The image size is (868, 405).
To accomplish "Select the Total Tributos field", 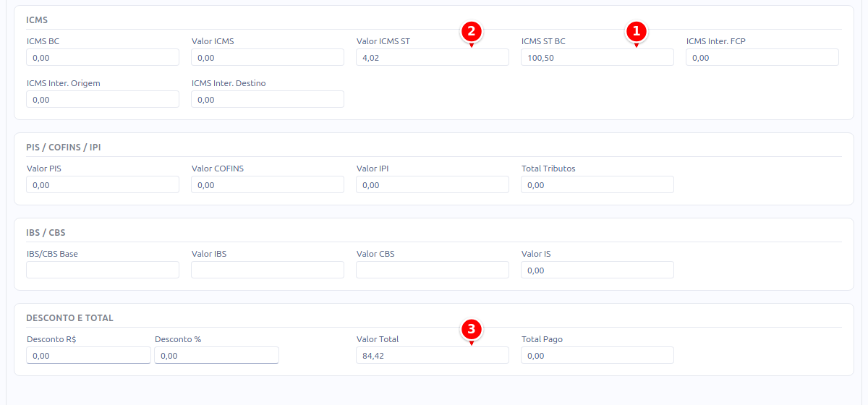I will [x=597, y=184].
